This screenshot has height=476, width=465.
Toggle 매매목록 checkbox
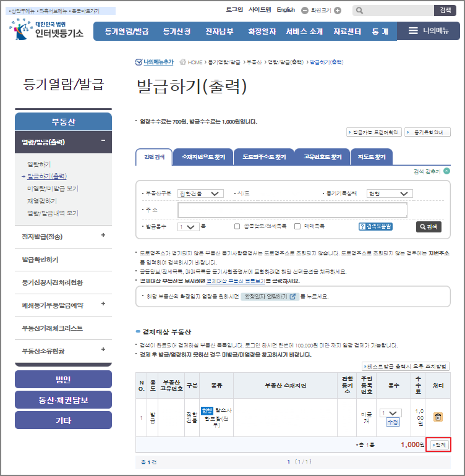click(x=297, y=226)
